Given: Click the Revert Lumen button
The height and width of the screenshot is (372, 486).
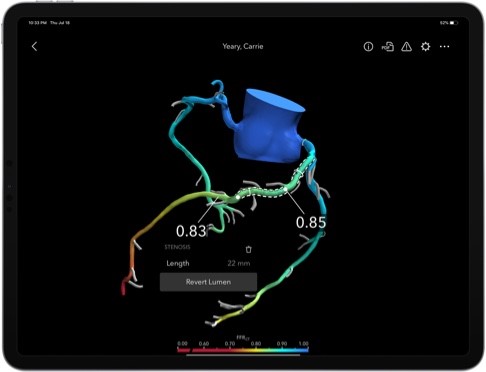Looking at the screenshot, I should [x=208, y=282].
